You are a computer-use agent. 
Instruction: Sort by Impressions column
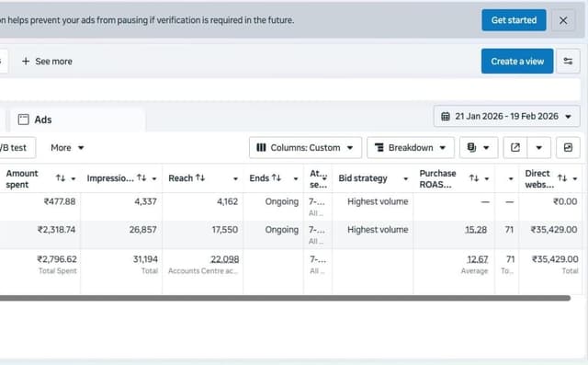pos(141,177)
